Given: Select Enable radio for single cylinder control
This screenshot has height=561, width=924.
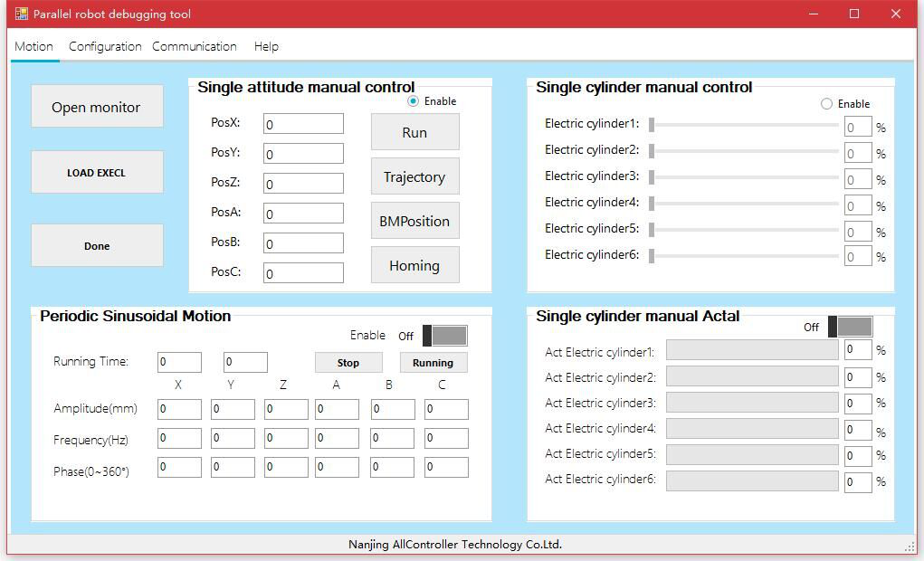Looking at the screenshot, I should pos(826,104).
